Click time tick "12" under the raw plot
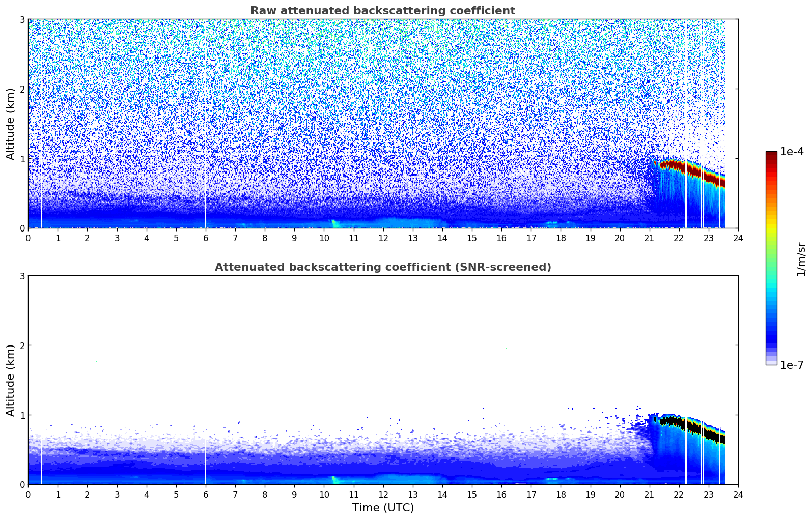The width and height of the screenshot is (812, 519). tap(383, 238)
